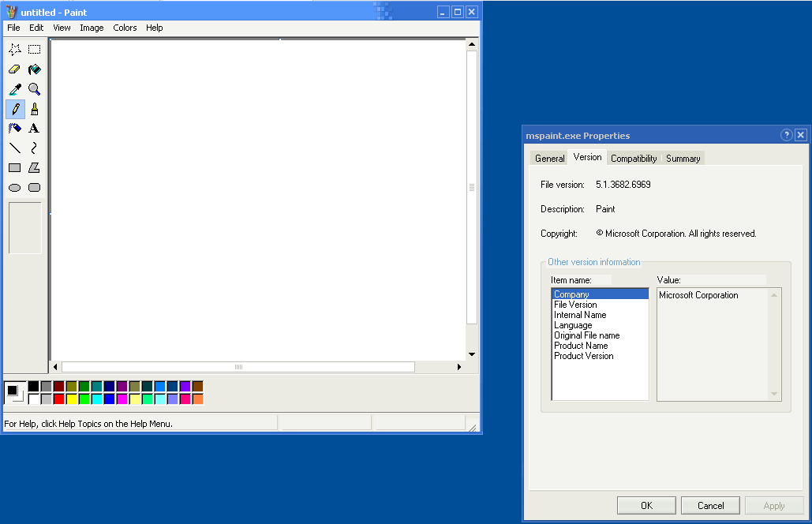Select the Version tab
Image resolution: width=812 pixels, height=524 pixels.
tap(587, 157)
